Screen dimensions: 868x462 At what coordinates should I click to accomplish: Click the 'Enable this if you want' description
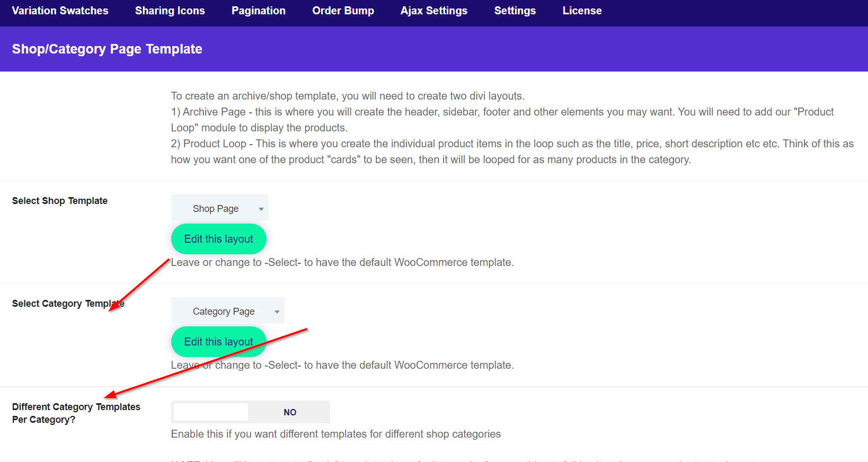[x=335, y=434]
